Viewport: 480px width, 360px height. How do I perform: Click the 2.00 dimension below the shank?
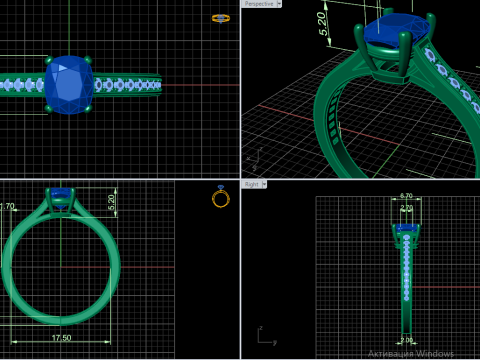tap(407, 340)
